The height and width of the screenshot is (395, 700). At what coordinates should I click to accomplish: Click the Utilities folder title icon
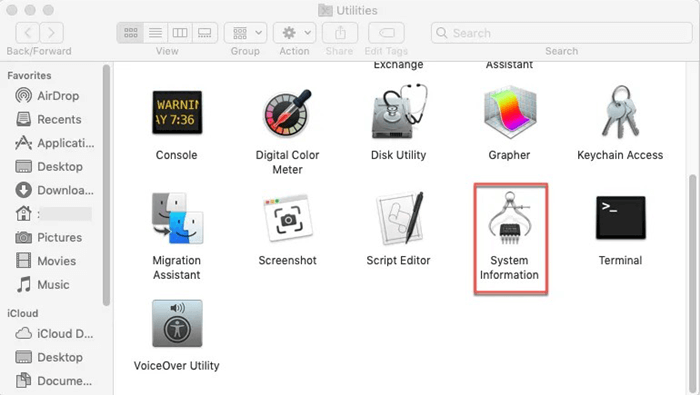pyautogui.click(x=325, y=10)
